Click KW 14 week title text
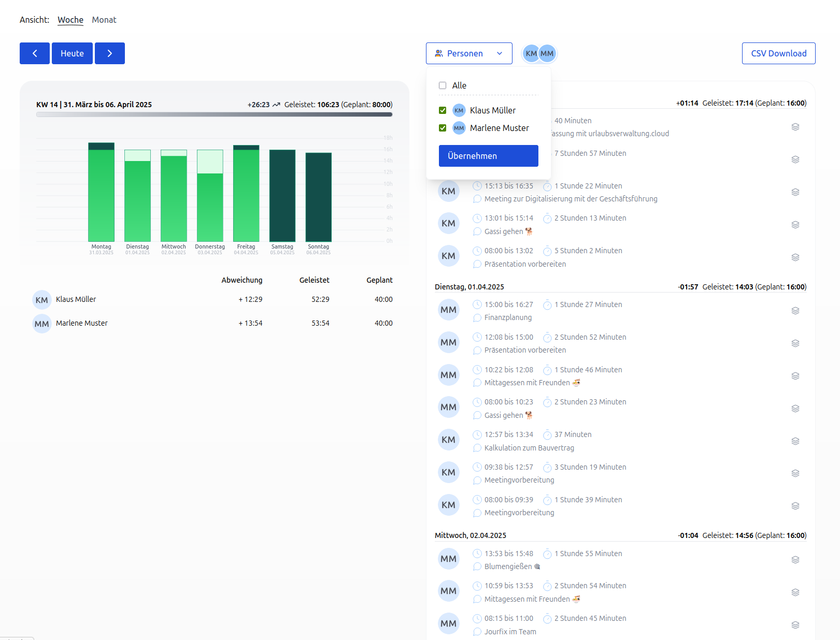Image resolution: width=840 pixels, height=640 pixels. [94, 105]
